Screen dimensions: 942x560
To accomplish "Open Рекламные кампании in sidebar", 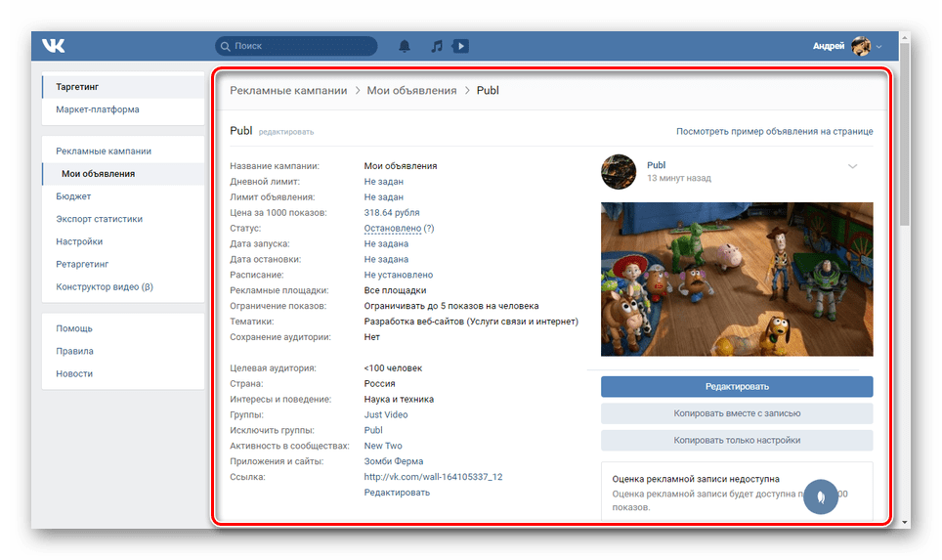I will (x=123, y=151).
